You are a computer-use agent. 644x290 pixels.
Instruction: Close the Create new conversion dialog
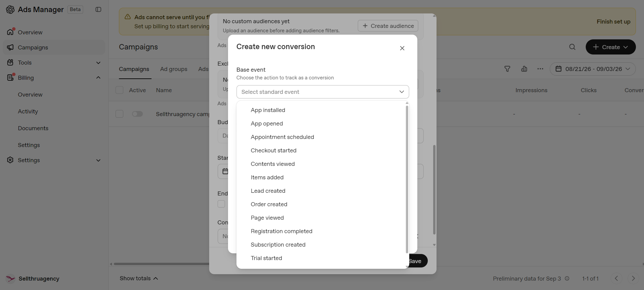402,48
